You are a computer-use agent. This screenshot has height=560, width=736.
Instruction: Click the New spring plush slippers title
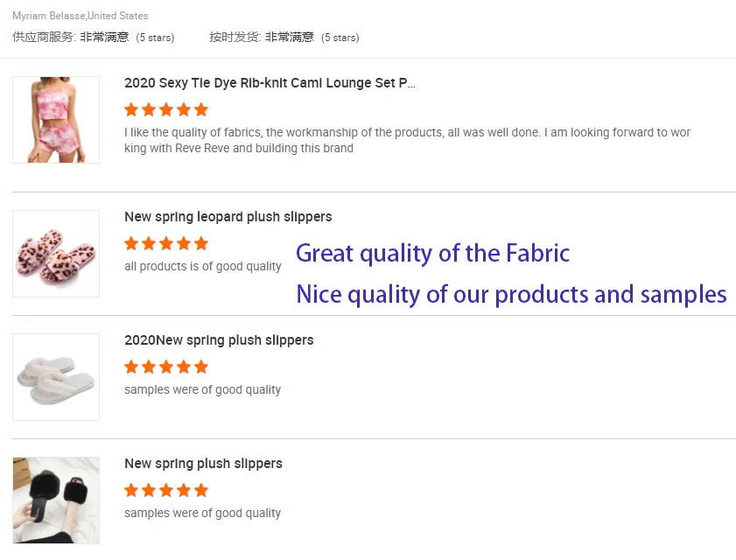pos(203,464)
